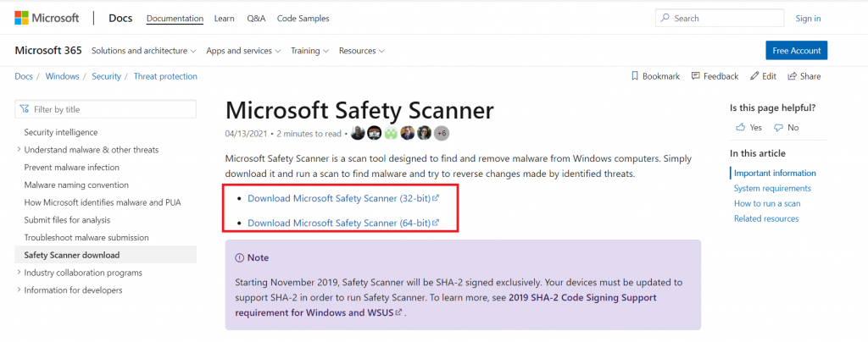
Task: Download Microsoft Safety Scanner (64-bit)
Action: pos(339,223)
